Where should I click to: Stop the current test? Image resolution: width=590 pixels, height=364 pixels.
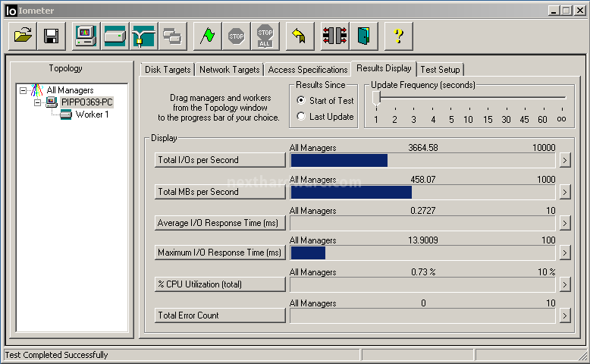pyautogui.click(x=237, y=36)
